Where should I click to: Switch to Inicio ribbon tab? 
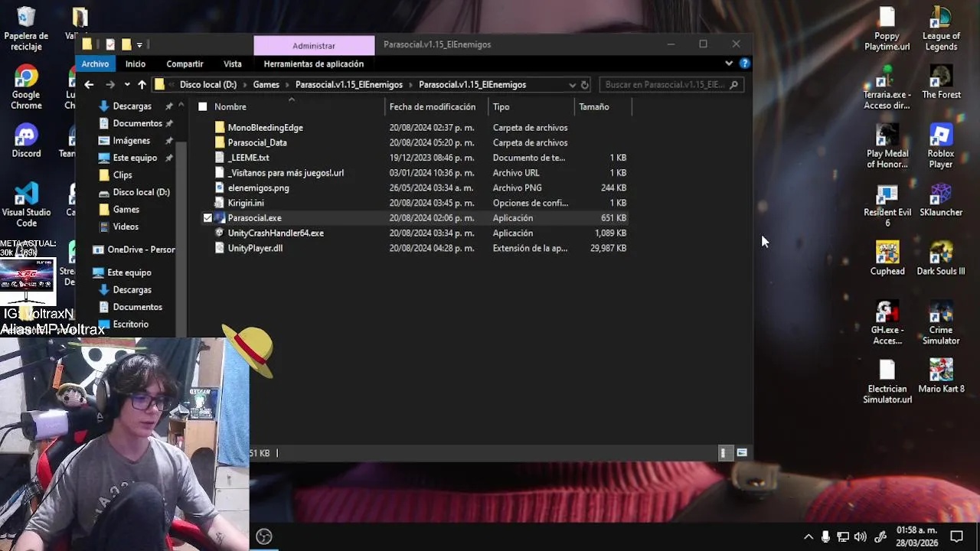(x=136, y=64)
